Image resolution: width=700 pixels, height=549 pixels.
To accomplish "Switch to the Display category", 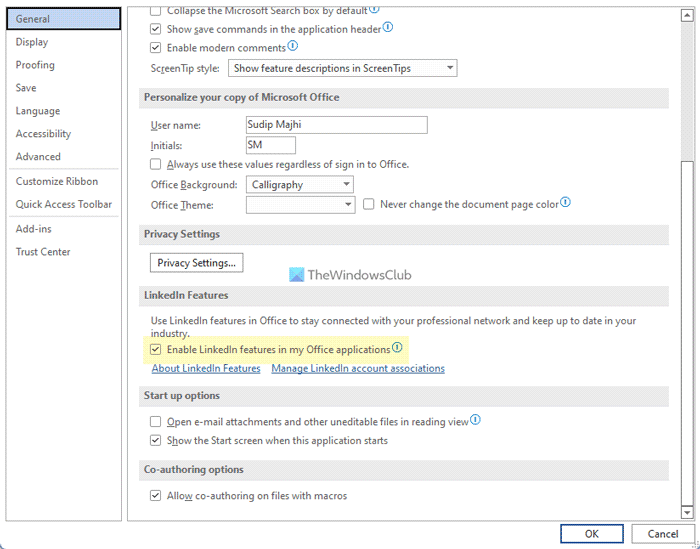I will coord(63,42).
